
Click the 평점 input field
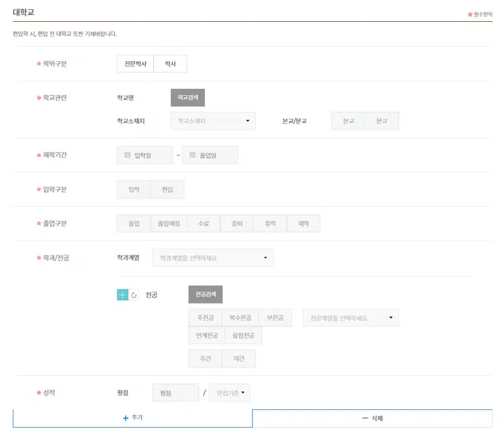tap(175, 393)
